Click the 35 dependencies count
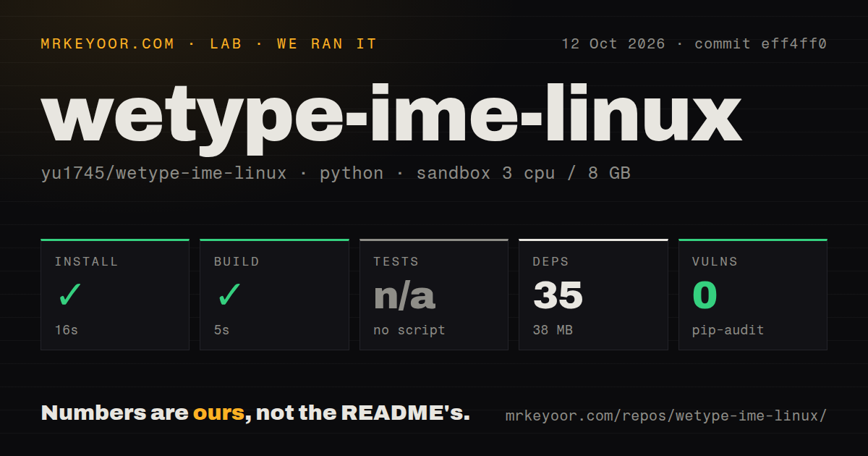This screenshot has width=868, height=456. click(x=558, y=295)
